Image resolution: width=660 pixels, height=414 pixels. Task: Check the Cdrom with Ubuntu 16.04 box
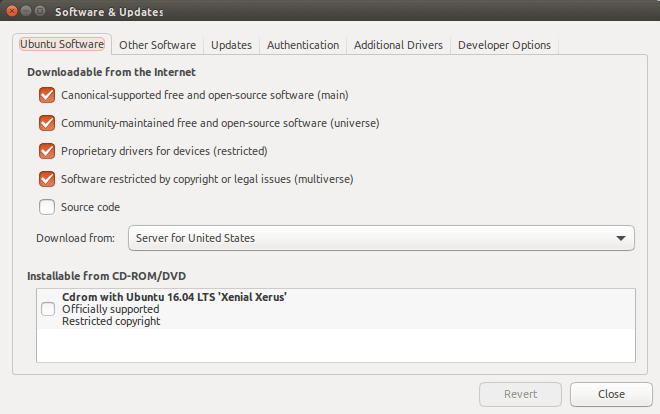tap(48, 309)
